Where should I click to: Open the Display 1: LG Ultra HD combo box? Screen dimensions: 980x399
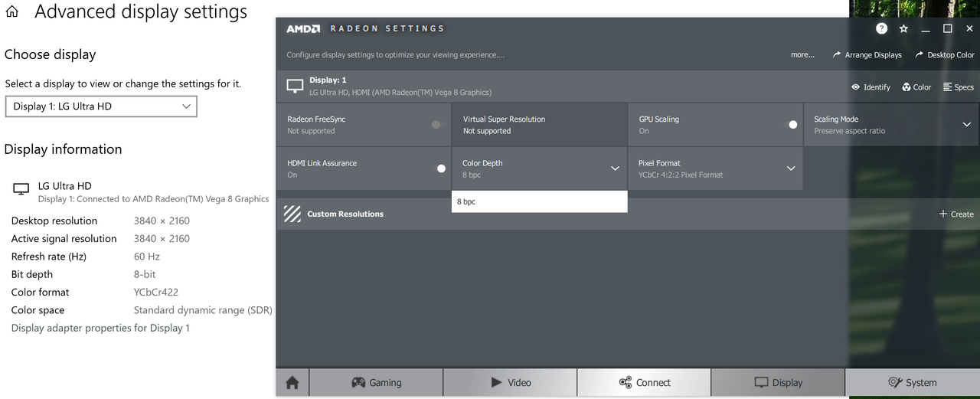pos(101,106)
